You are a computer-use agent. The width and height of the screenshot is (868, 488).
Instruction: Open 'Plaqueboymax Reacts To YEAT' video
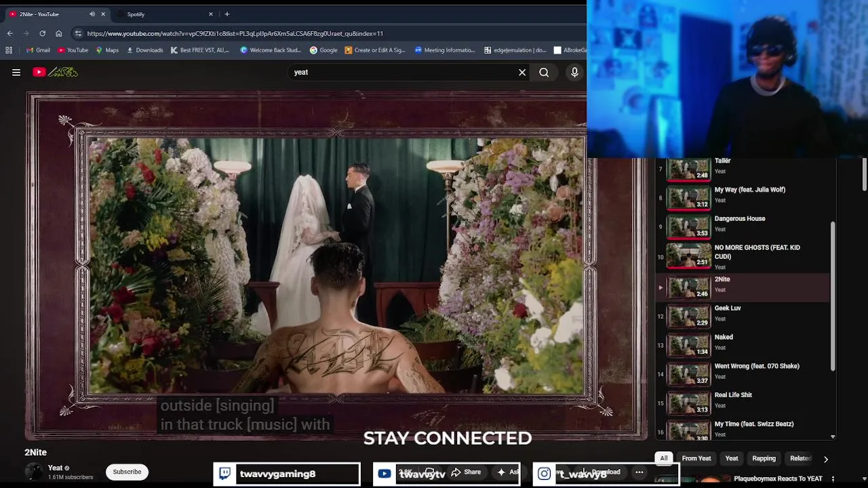coord(778,479)
